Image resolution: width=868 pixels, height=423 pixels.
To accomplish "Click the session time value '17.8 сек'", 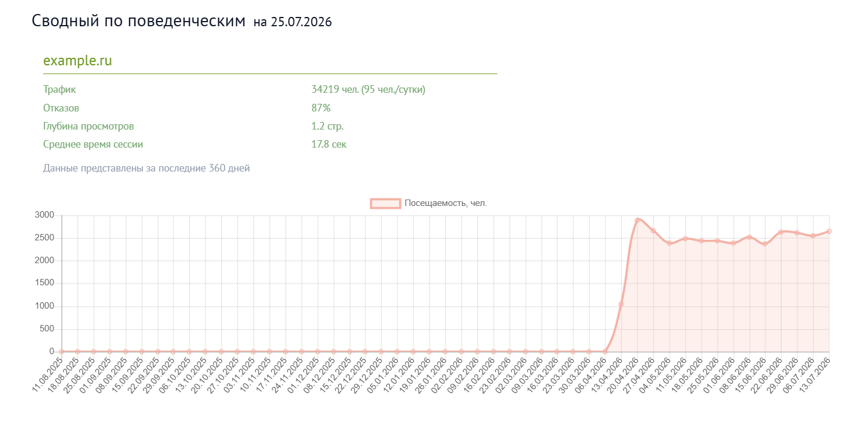I will click(x=329, y=144).
